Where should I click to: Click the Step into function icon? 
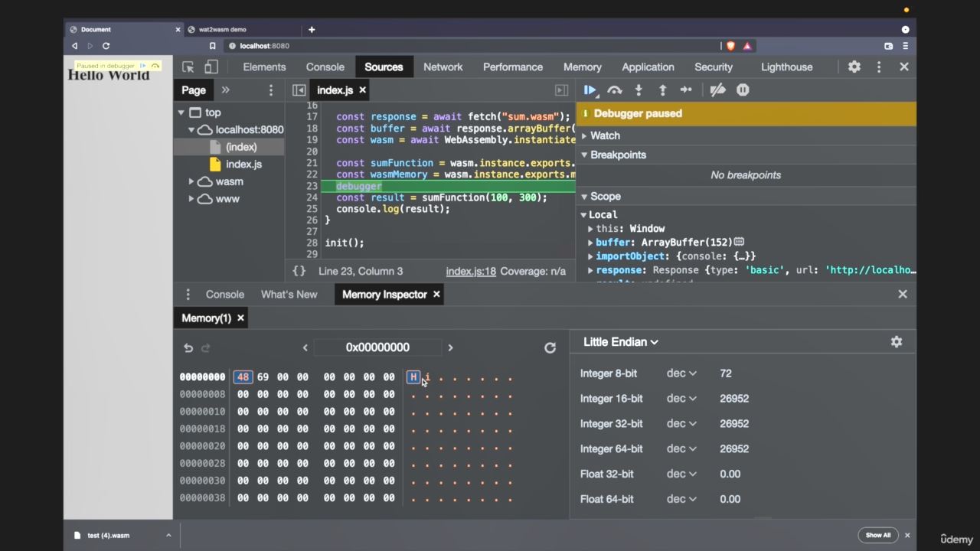639,90
